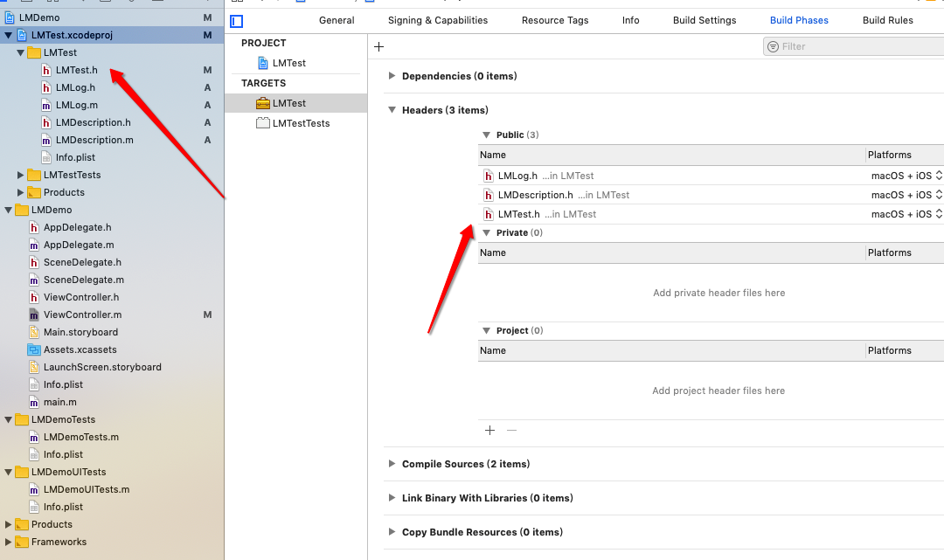Change platforms dropdown for LMDescription.h
The image size is (944, 560).
(906, 195)
